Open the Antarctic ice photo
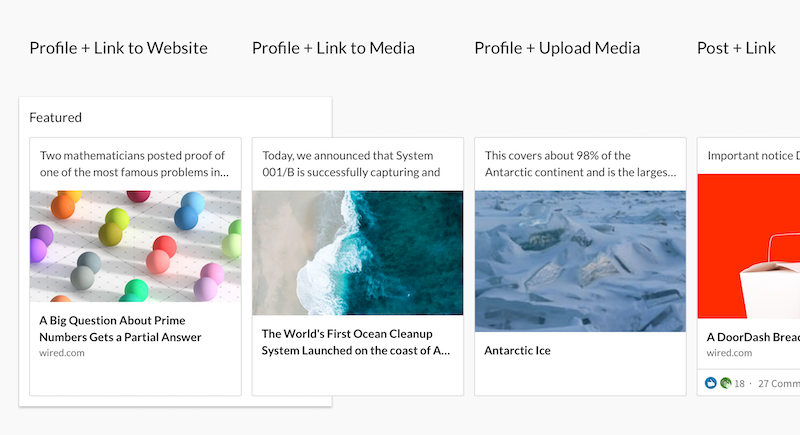 click(580, 261)
